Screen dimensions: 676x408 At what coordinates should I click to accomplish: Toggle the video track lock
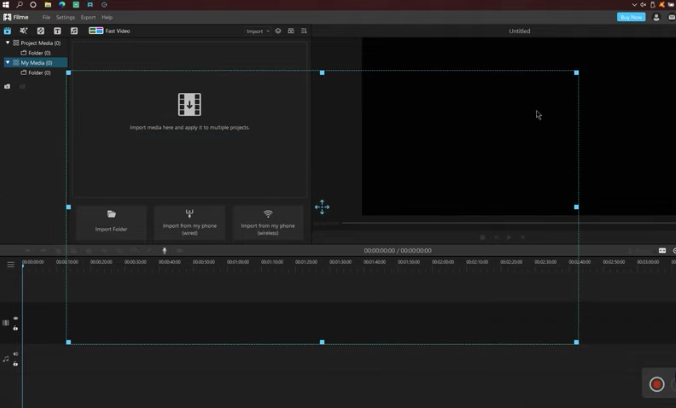tap(16, 328)
